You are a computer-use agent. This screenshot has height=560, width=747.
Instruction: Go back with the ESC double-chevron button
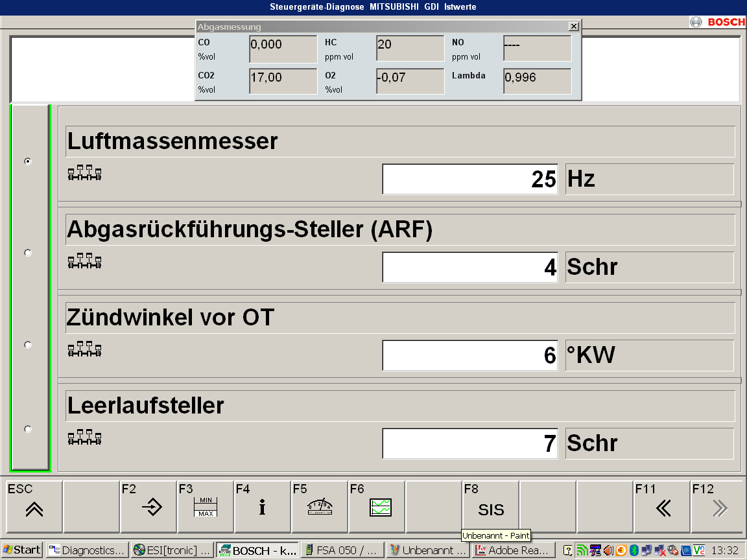point(34,507)
